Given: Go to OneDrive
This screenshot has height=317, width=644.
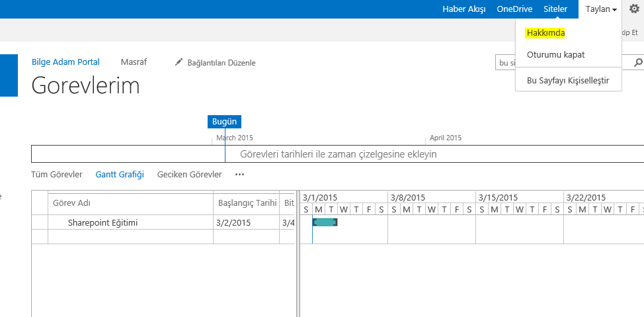Looking at the screenshot, I should click(x=514, y=9).
